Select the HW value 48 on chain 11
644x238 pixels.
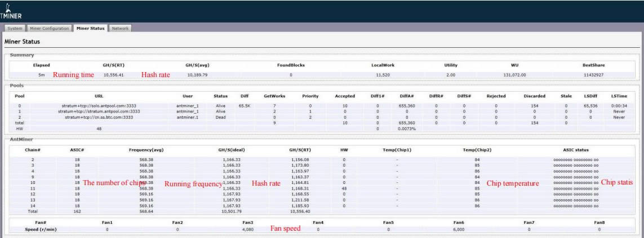point(344,188)
